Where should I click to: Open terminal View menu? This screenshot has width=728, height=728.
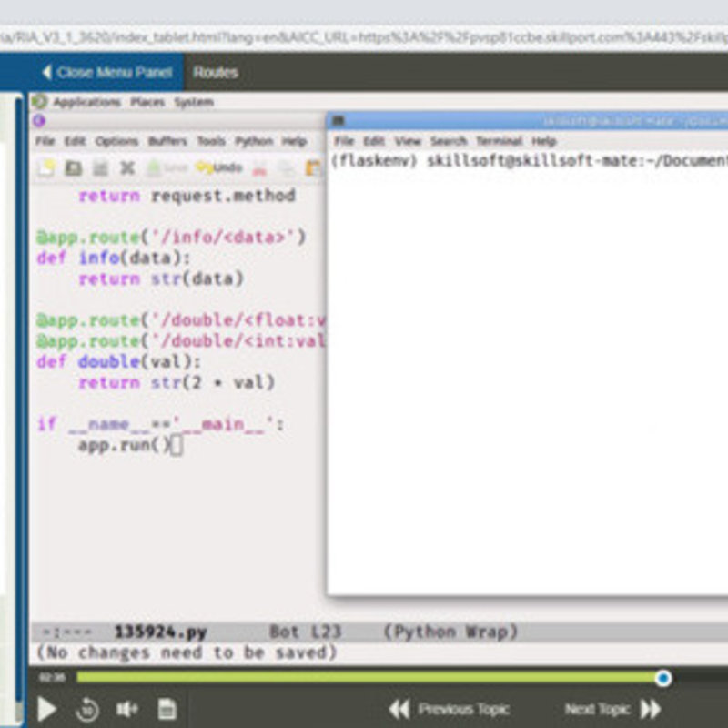coord(408,141)
